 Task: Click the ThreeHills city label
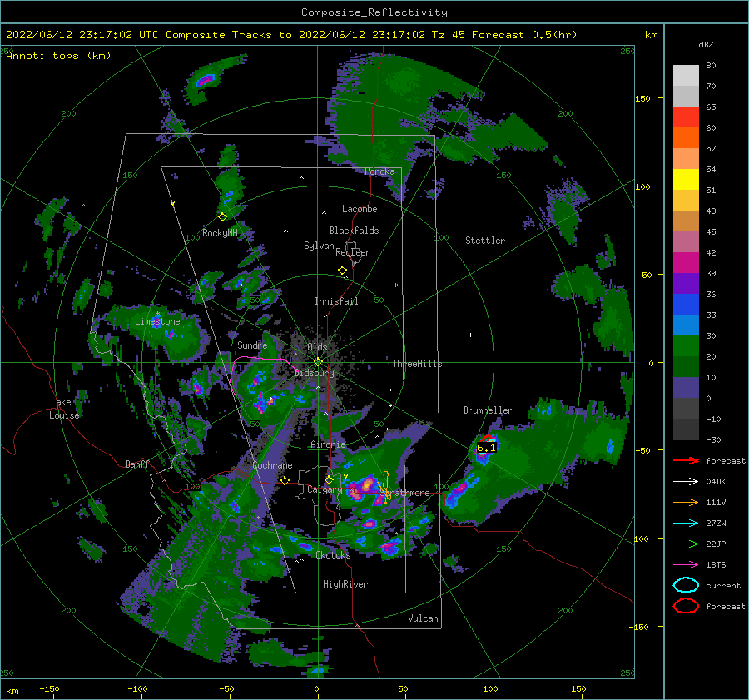click(417, 364)
